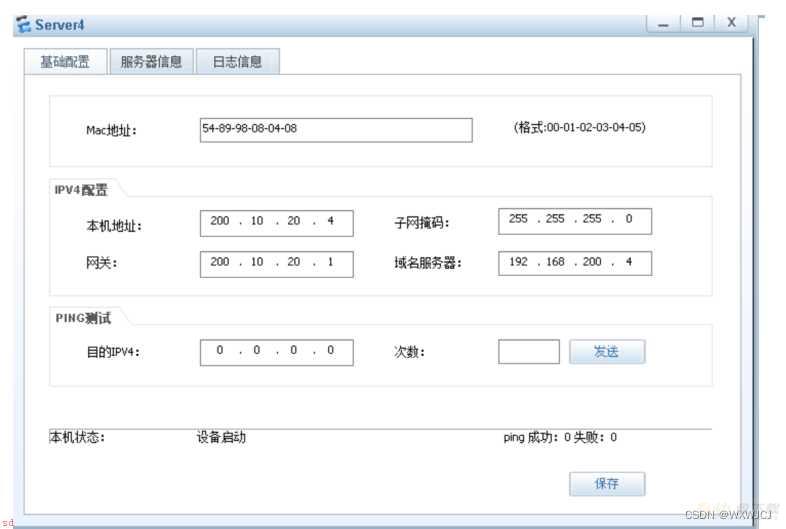Image resolution: width=786 pixels, height=529 pixels.
Task: Close the Server4 window
Action: [731, 23]
